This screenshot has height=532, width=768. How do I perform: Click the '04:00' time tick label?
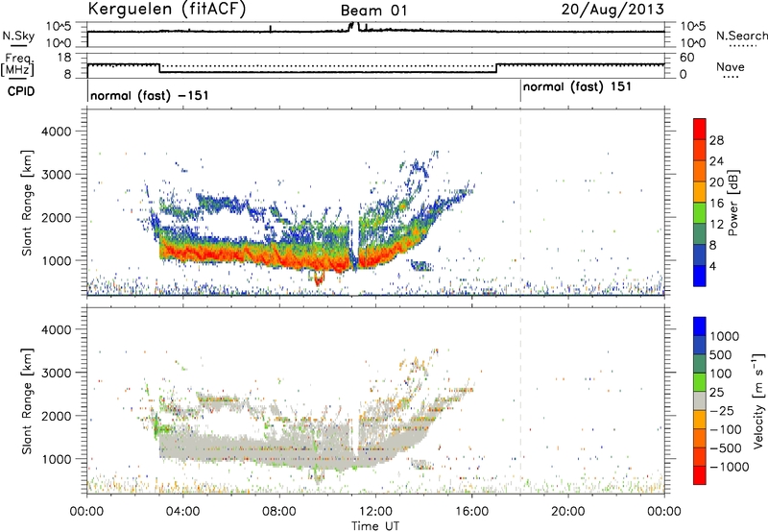pos(182,512)
